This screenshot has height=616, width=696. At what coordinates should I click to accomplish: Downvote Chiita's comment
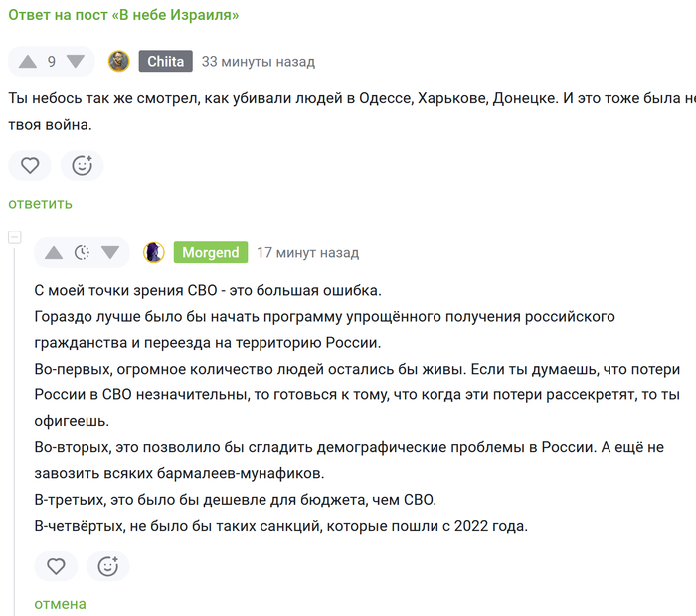click(76, 62)
